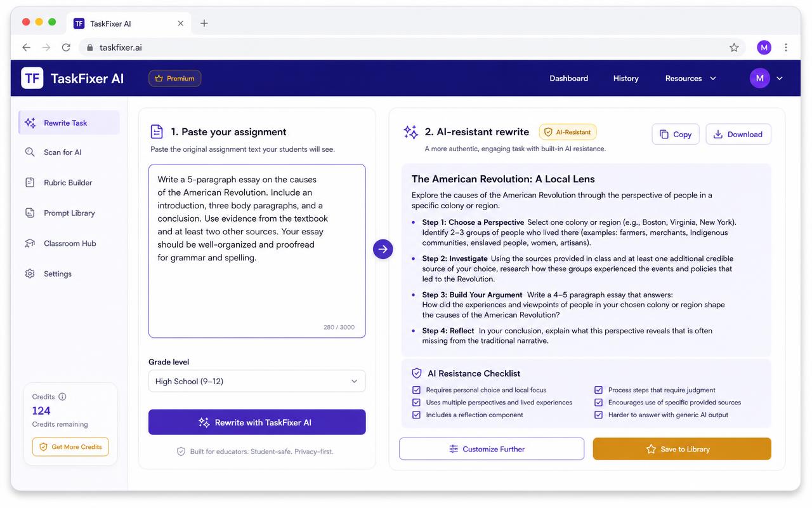Toggle Includes a reflection component checkbox

click(416, 415)
